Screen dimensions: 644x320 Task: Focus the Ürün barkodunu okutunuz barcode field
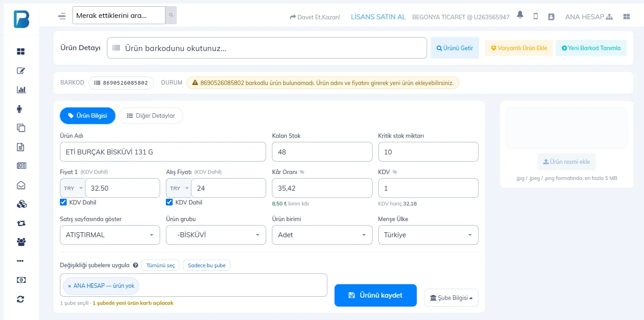[267, 48]
